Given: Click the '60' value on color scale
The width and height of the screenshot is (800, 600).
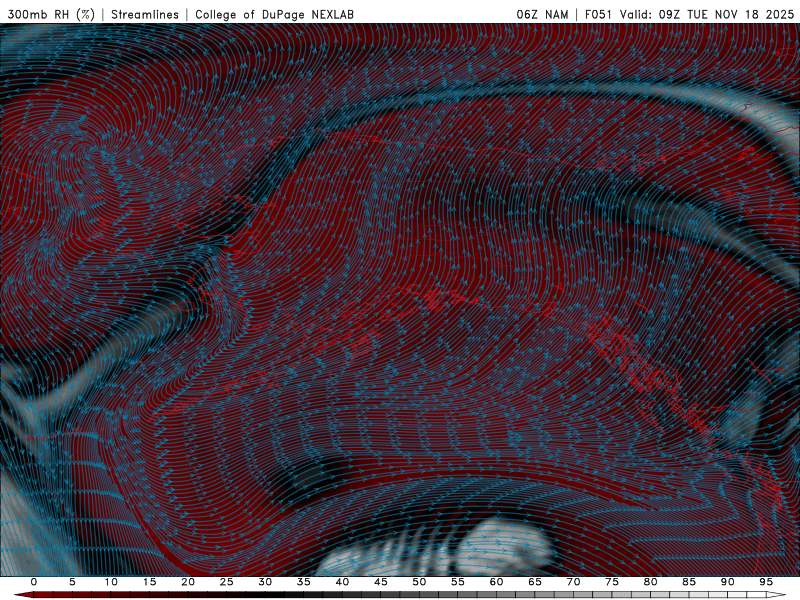Looking at the screenshot, I should tap(496, 582).
